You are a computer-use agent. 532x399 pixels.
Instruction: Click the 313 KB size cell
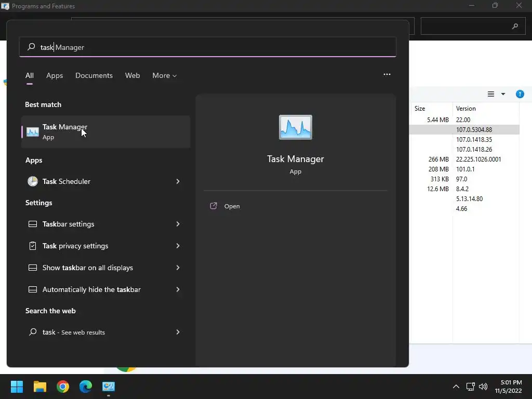pos(440,179)
